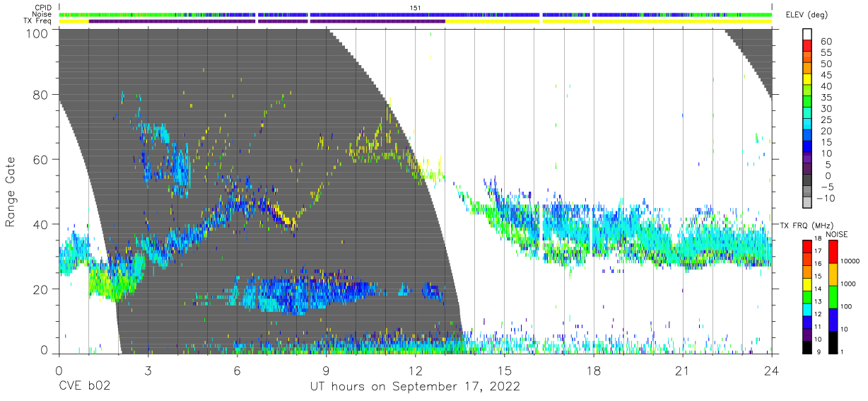Click the purple part of TX Freq strip
The image size is (868, 401).
(x=266, y=21)
